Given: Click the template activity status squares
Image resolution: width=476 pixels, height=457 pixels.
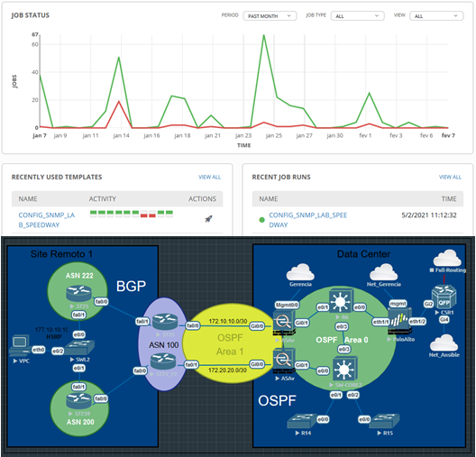Looking at the screenshot, I should pyautogui.click(x=132, y=214).
